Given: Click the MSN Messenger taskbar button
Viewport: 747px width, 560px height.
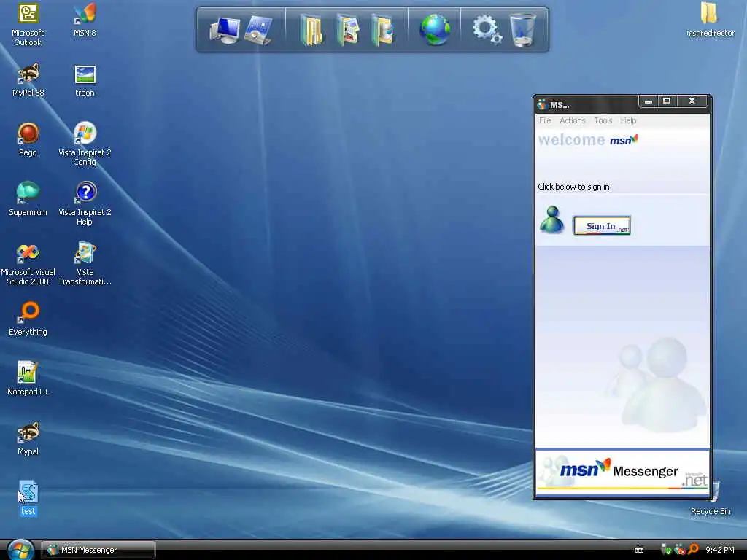Looking at the screenshot, I should [98, 550].
